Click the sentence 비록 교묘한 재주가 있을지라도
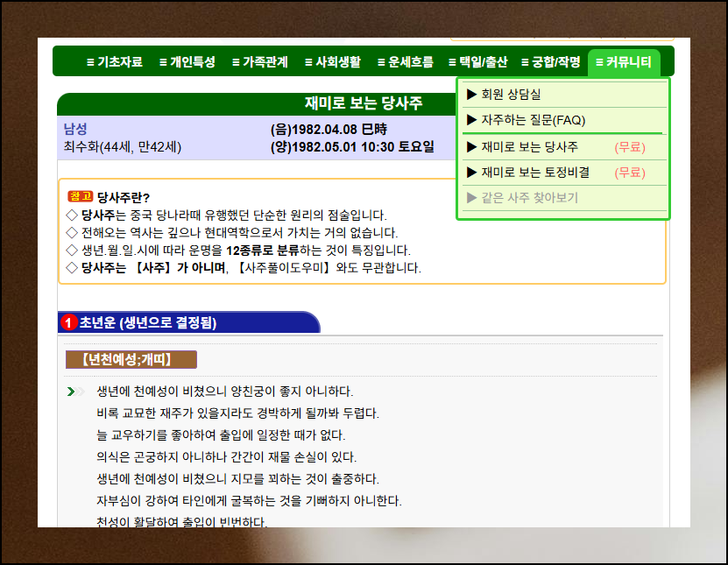This screenshot has height=565, width=728. click(x=237, y=413)
